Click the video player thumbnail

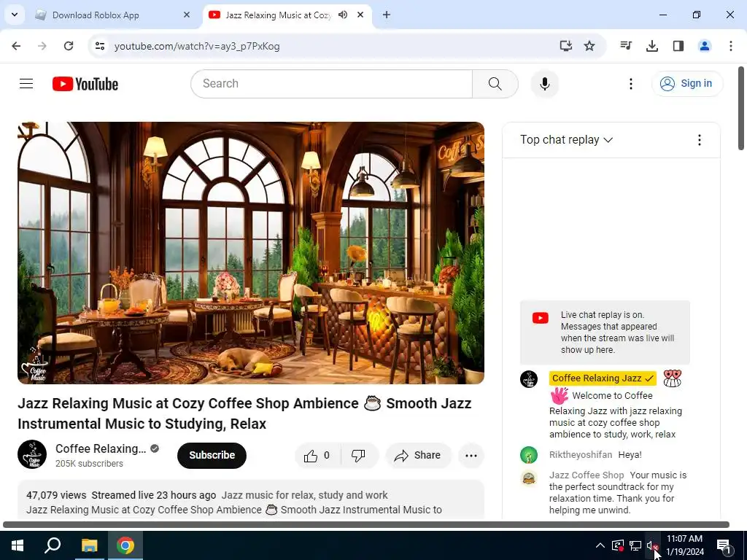point(251,253)
